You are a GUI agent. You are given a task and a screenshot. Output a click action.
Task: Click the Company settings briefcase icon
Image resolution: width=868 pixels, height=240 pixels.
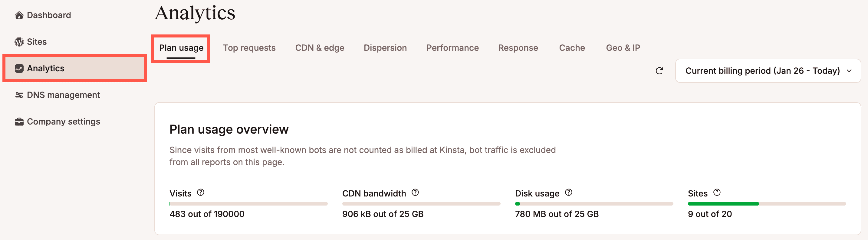[x=19, y=122]
